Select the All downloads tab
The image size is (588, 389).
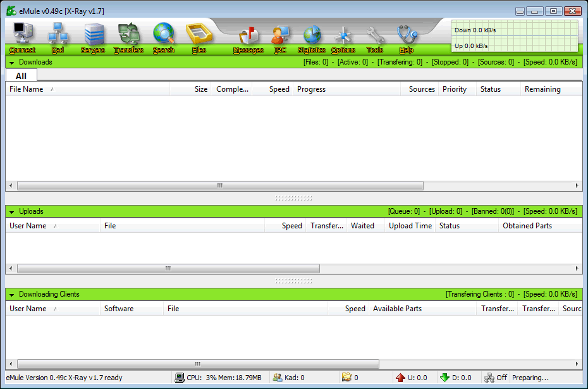(21, 76)
